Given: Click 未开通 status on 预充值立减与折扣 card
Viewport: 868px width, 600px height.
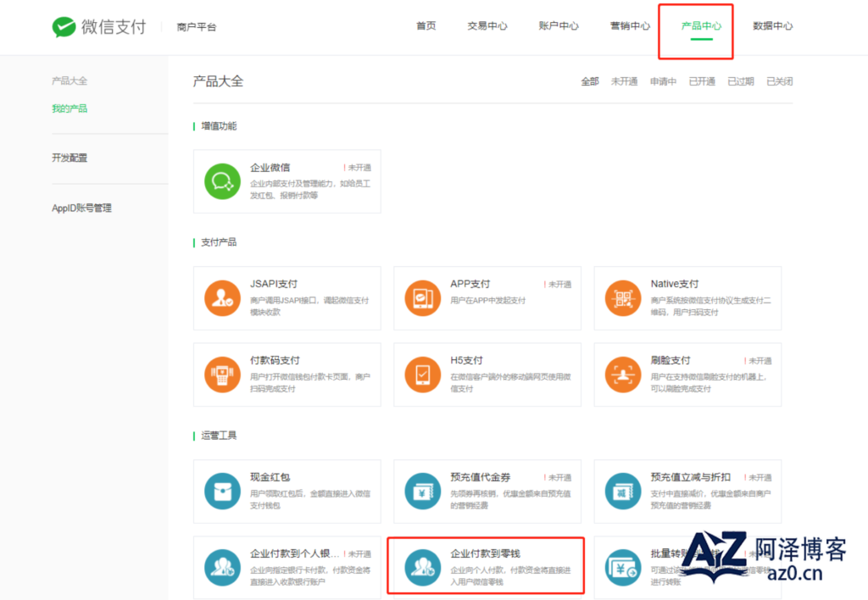Looking at the screenshot, I should tap(758, 478).
